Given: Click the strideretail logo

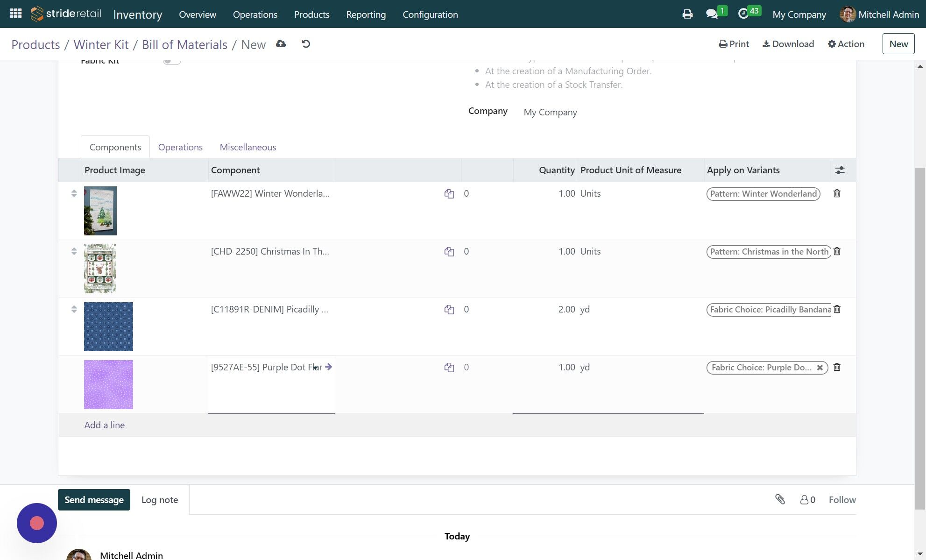Looking at the screenshot, I should coord(66,14).
